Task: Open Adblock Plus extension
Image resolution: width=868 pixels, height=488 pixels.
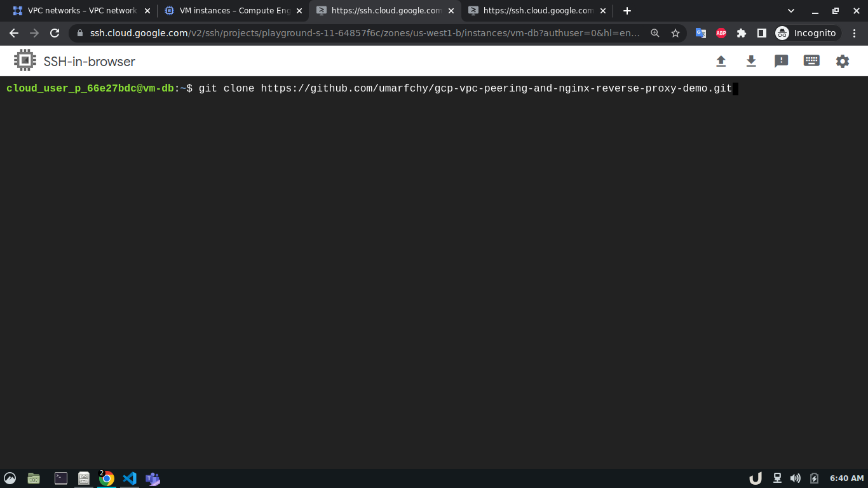Action: 721,33
